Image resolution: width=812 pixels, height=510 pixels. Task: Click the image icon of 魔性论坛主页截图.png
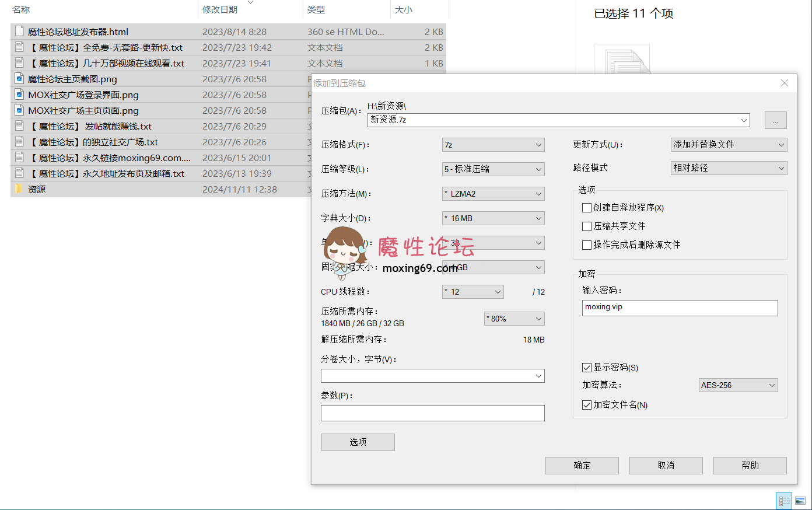tap(19, 79)
